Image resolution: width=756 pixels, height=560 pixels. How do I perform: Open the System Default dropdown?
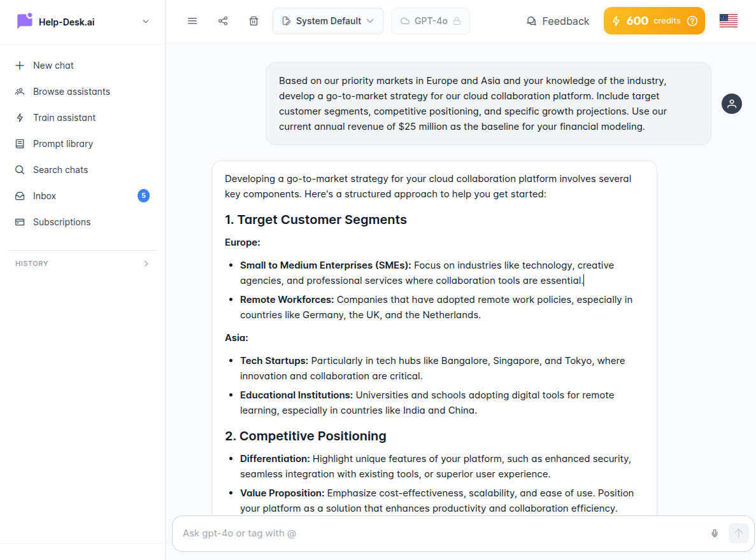(x=327, y=20)
